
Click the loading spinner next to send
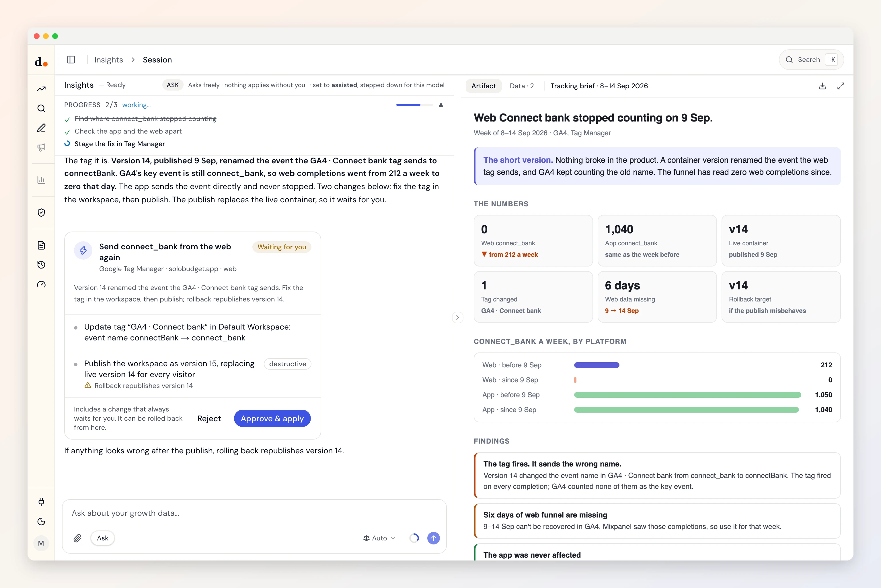[414, 538]
